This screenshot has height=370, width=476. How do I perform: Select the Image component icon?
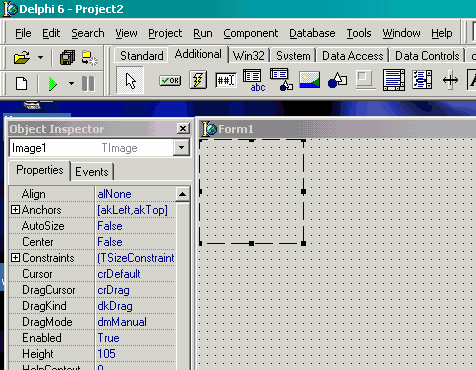[x=309, y=80]
